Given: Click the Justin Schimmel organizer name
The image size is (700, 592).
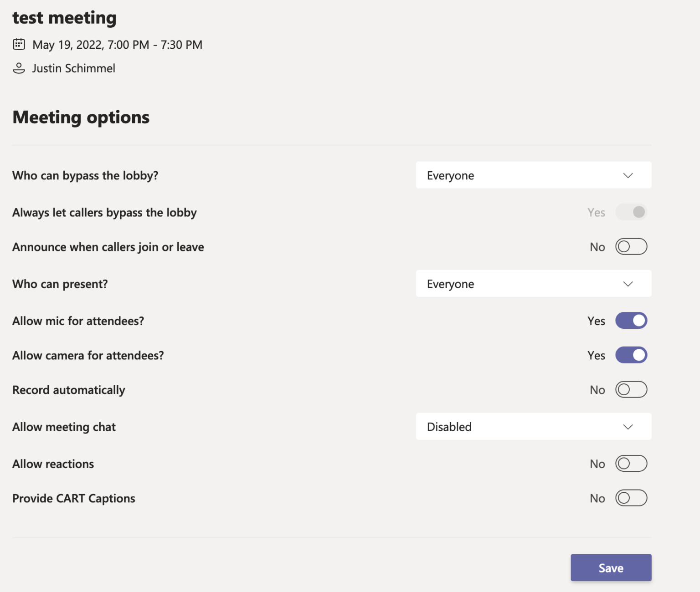Looking at the screenshot, I should (73, 68).
